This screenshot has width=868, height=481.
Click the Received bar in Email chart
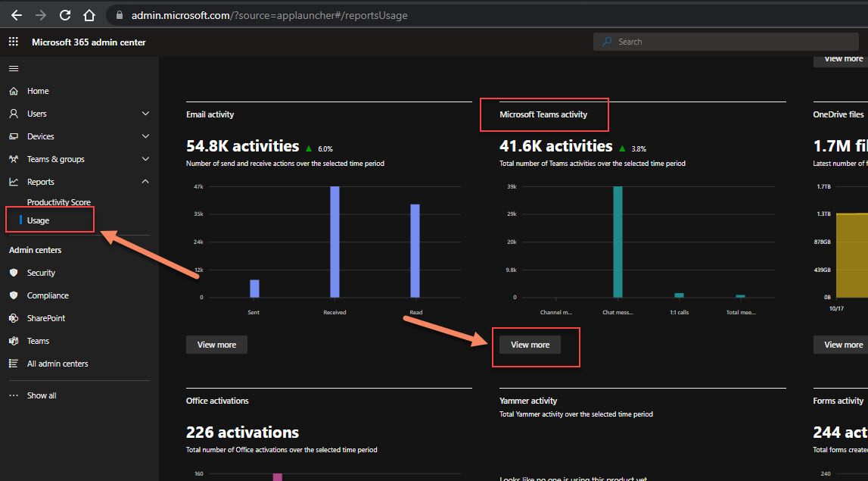point(334,242)
